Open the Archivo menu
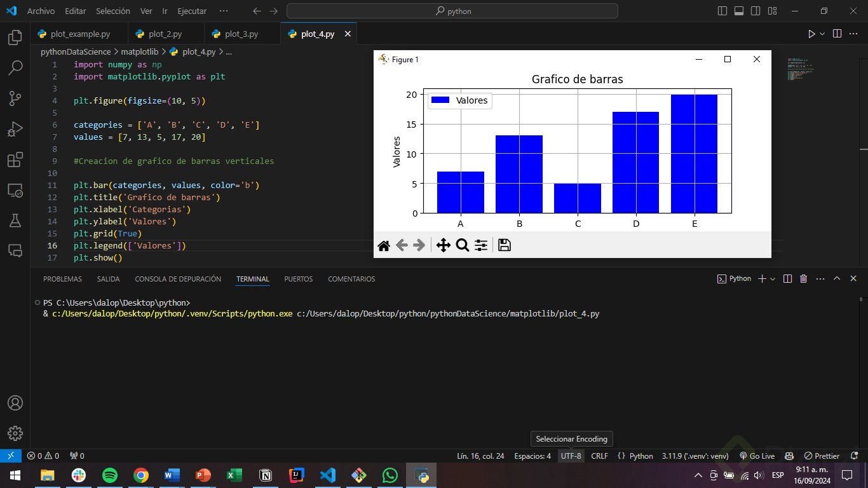Image resolution: width=868 pixels, height=488 pixels. coord(41,11)
